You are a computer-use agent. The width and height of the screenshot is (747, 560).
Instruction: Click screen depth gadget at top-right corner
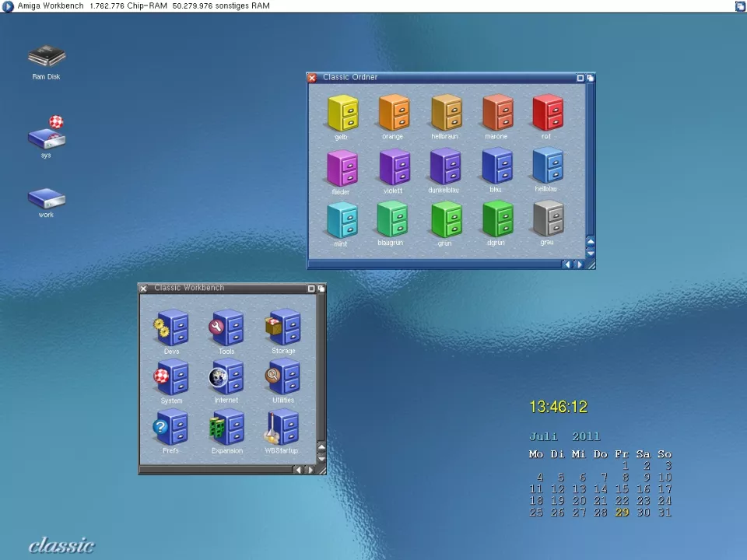pos(740,6)
